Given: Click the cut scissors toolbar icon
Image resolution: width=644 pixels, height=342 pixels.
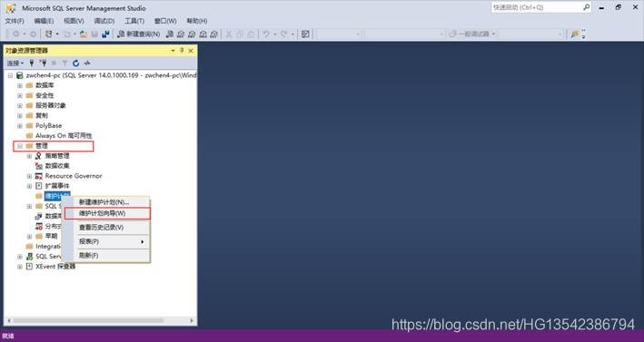Looking at the screenshot, I should [x=229, y=34].
